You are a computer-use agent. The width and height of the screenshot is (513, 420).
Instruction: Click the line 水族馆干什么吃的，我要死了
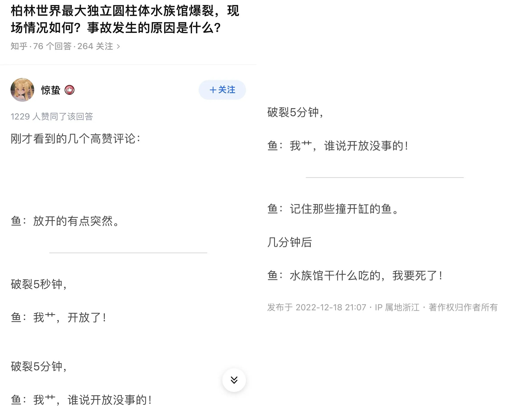[355, 276]
